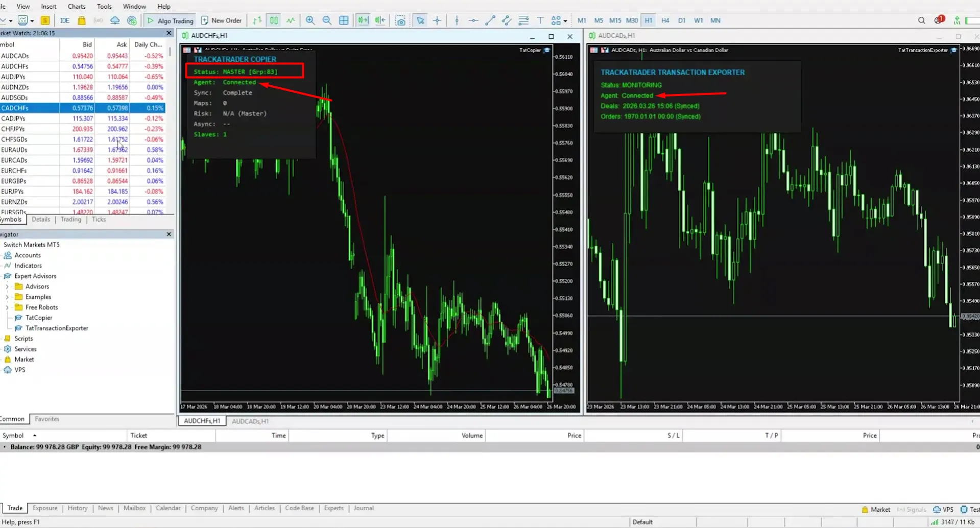Open notifications icon with red badge
The height and width of the screenshot is (528, 980).
click(939, 20)
